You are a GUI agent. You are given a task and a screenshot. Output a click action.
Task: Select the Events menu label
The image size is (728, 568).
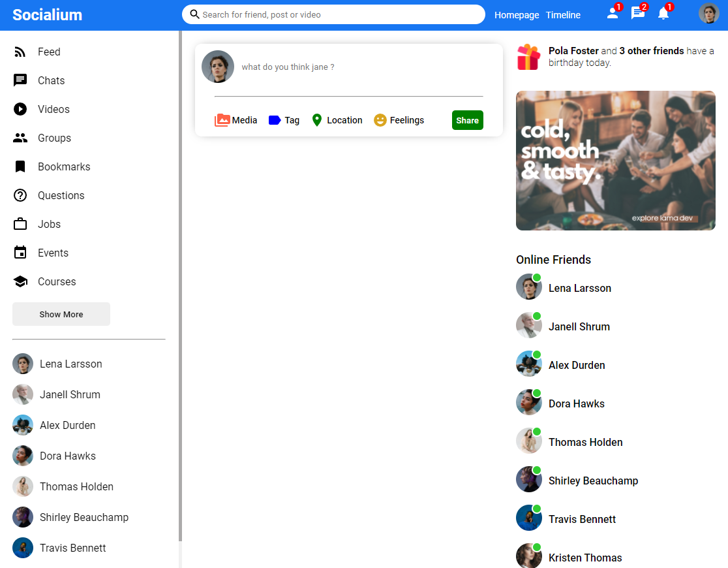click(x=53, y=253)
